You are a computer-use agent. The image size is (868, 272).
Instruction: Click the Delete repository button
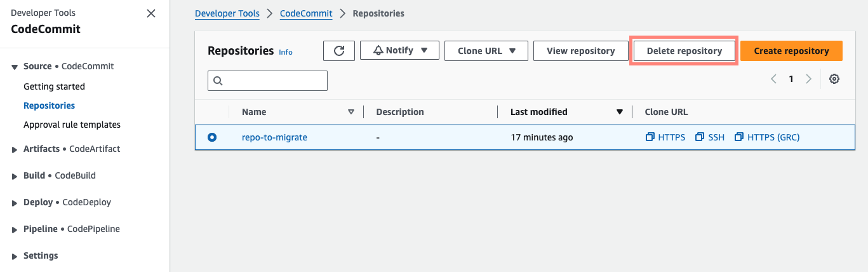point(684,51)
